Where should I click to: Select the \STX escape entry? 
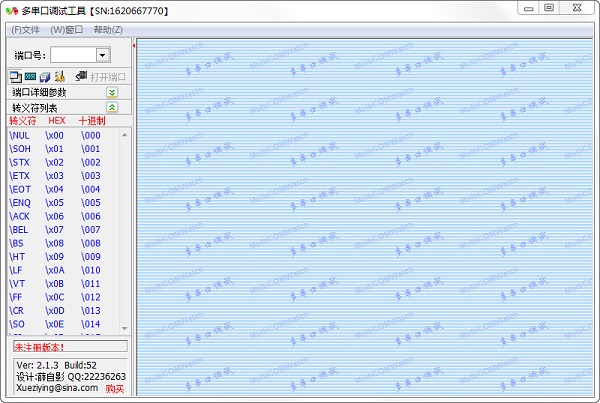(20, 162)
